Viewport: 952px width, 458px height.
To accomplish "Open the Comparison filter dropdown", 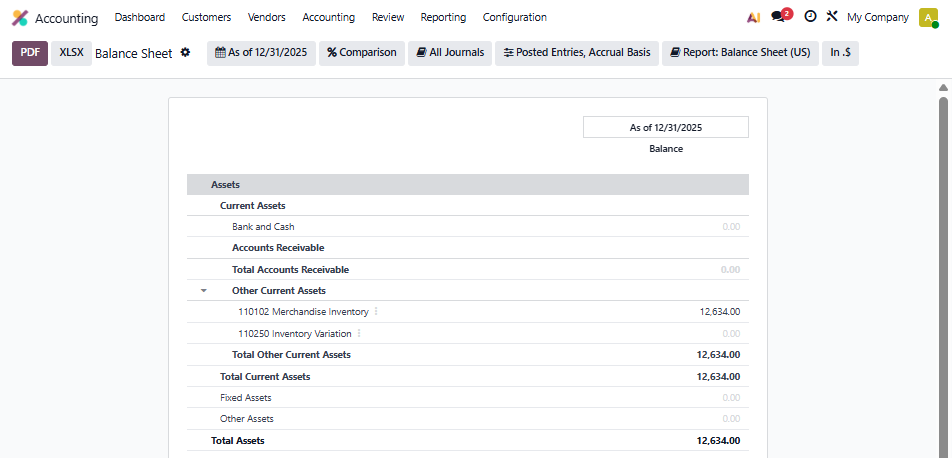I will click(361, 53).
